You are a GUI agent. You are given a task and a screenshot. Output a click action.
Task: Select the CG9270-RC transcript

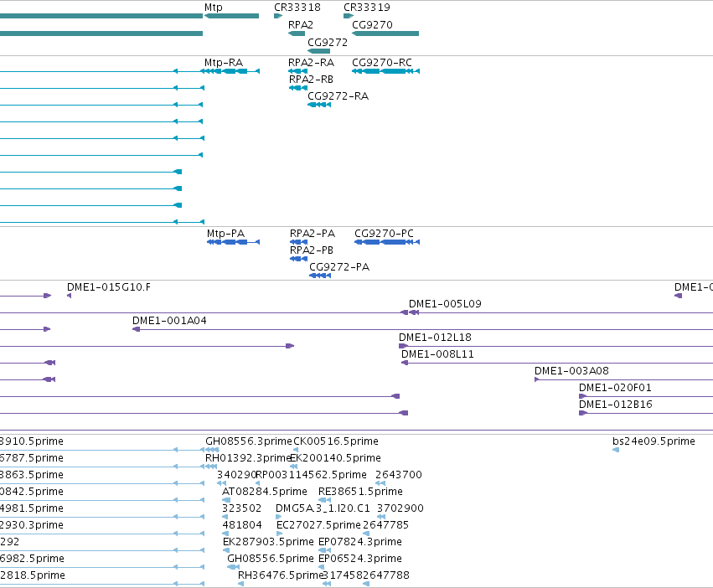click(x=385, y=71)
